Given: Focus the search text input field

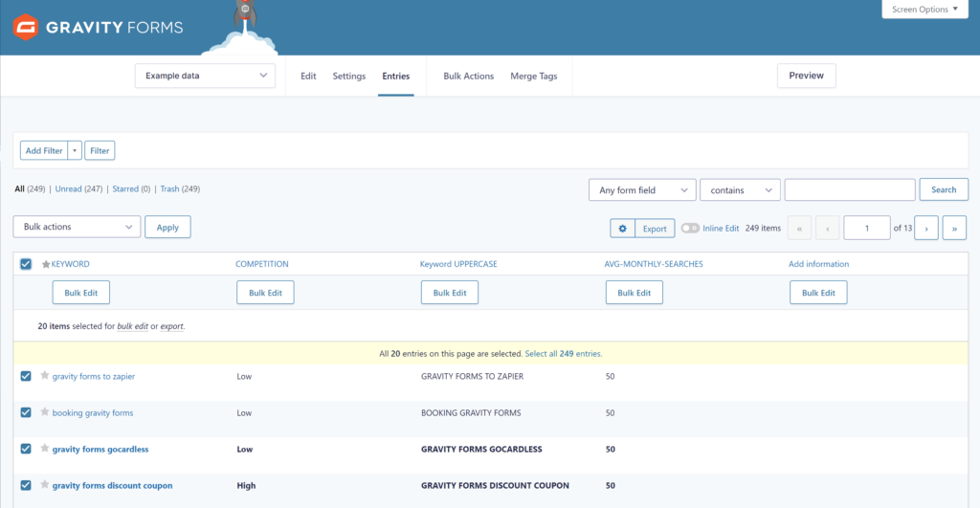Looking at the screenshot, I should tap(850, 190).
